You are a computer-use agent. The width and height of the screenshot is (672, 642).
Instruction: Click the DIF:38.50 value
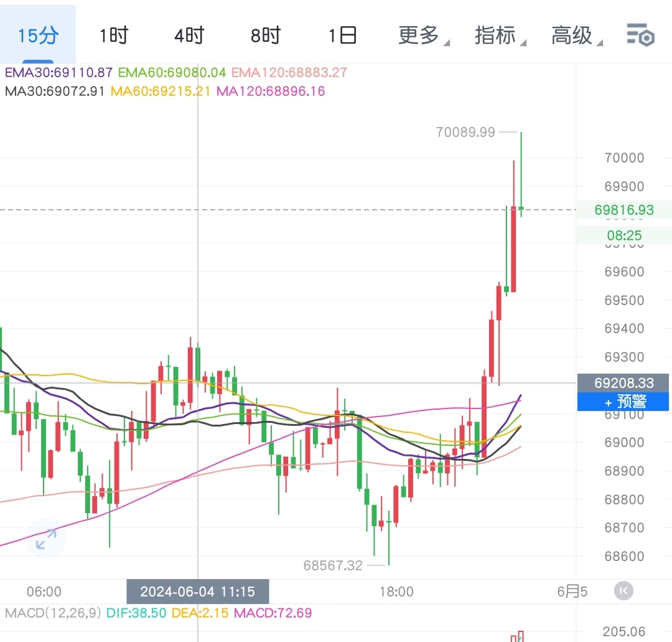coord(136,613)
